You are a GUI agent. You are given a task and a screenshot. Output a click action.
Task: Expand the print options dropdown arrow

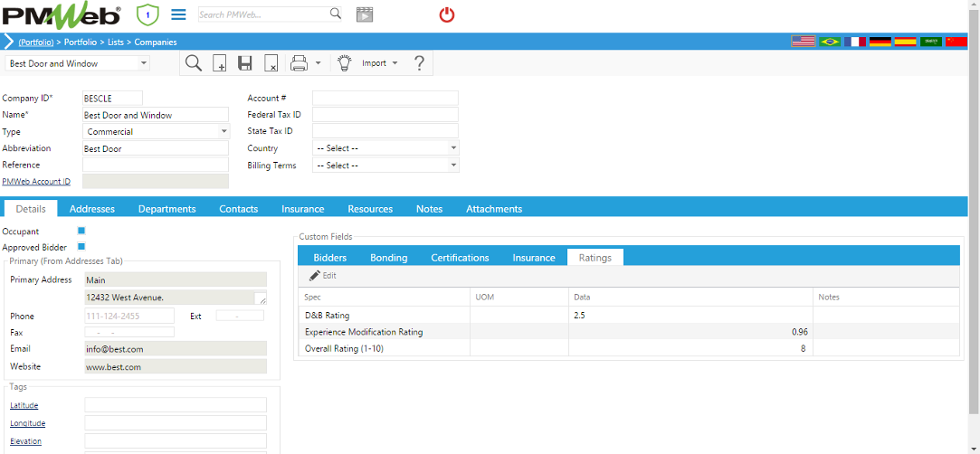[x=318, y=63]
